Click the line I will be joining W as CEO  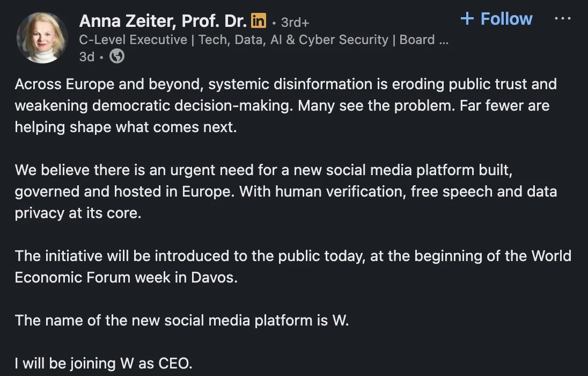coord(103,363)
